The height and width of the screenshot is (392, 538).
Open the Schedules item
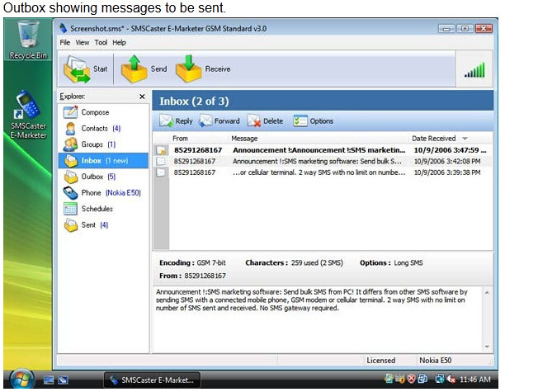click(x=97, y=209)
